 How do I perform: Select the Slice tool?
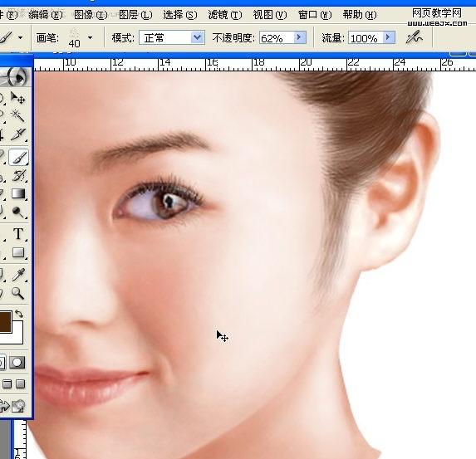point(17,134)
